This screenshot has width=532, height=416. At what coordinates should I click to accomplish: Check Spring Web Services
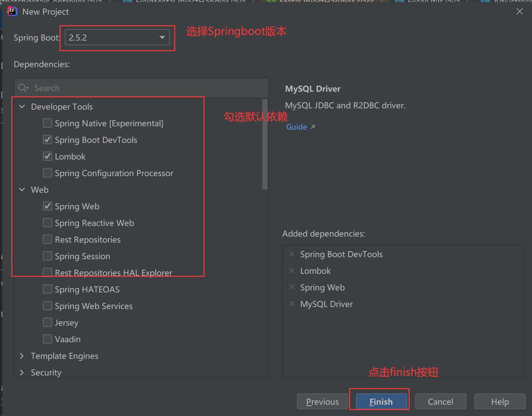click(x=48, y=306)
